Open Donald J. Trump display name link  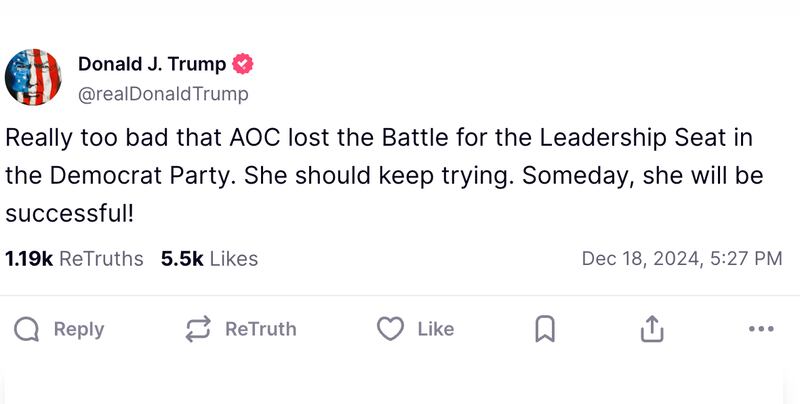[152, 65]
